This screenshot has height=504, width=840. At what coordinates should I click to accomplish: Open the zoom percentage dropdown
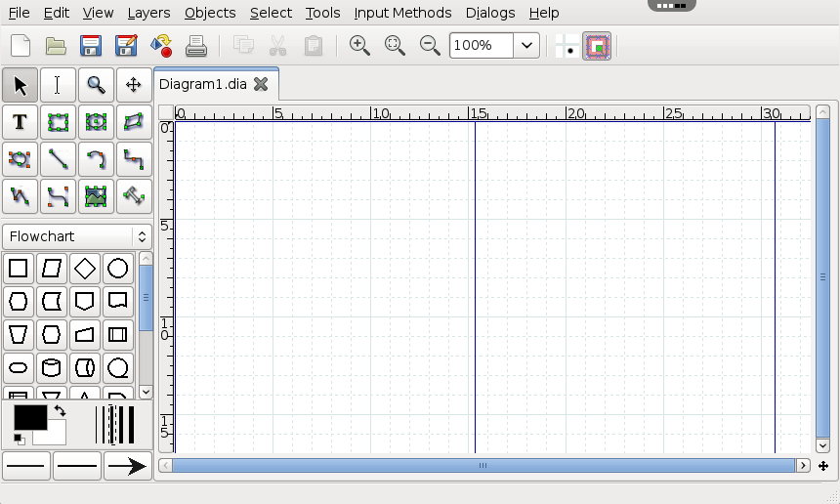[x=527, y=46]
